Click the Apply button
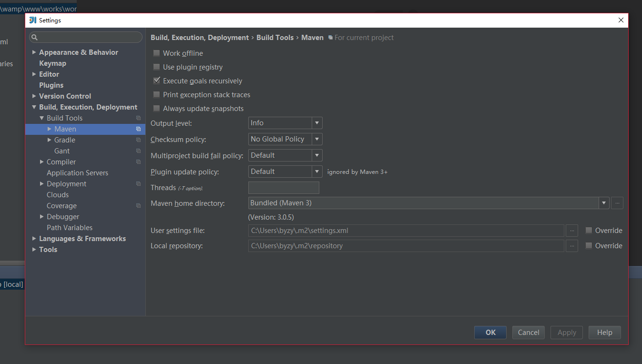 567,333
